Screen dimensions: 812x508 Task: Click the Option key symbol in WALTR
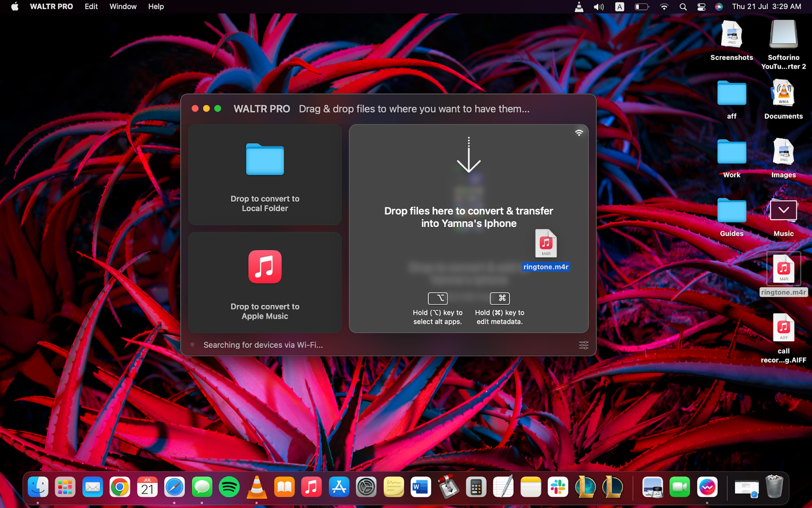click(x=437, y=298)
